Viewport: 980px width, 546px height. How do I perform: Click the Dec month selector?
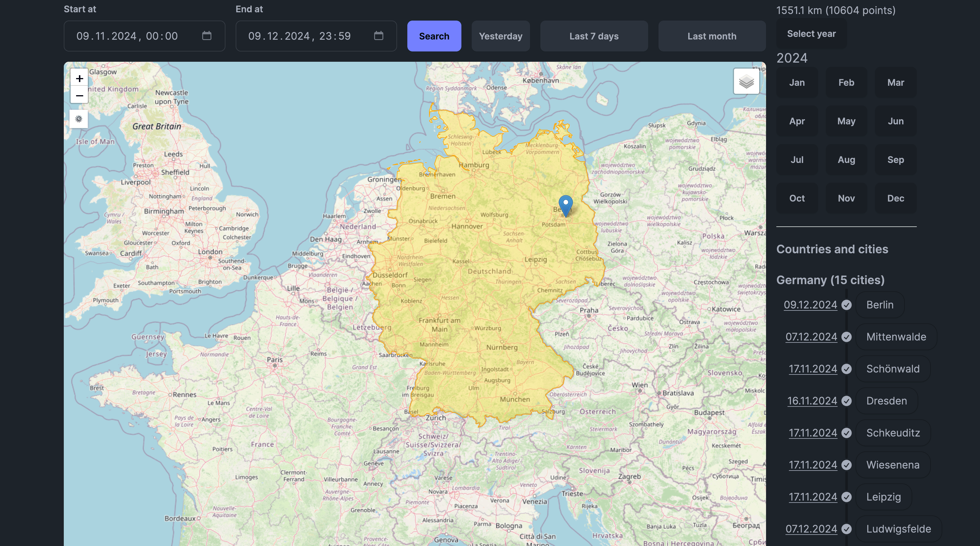click(x=896, y=198)
